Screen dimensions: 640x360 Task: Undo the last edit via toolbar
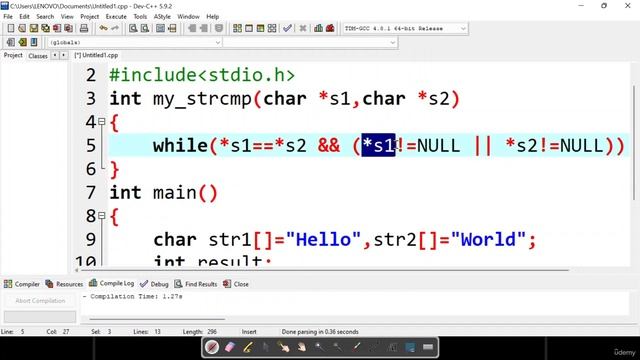point(103,28)
